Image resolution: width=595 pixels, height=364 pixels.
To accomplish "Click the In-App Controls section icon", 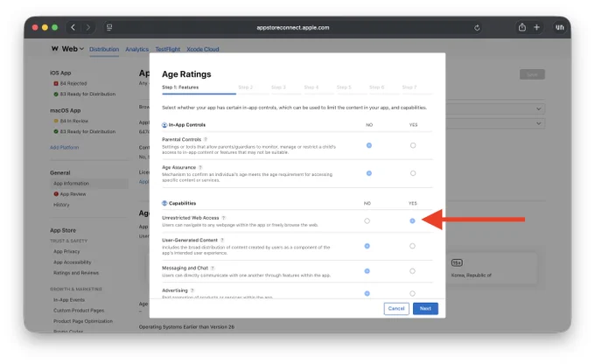I will click(164, 125).
